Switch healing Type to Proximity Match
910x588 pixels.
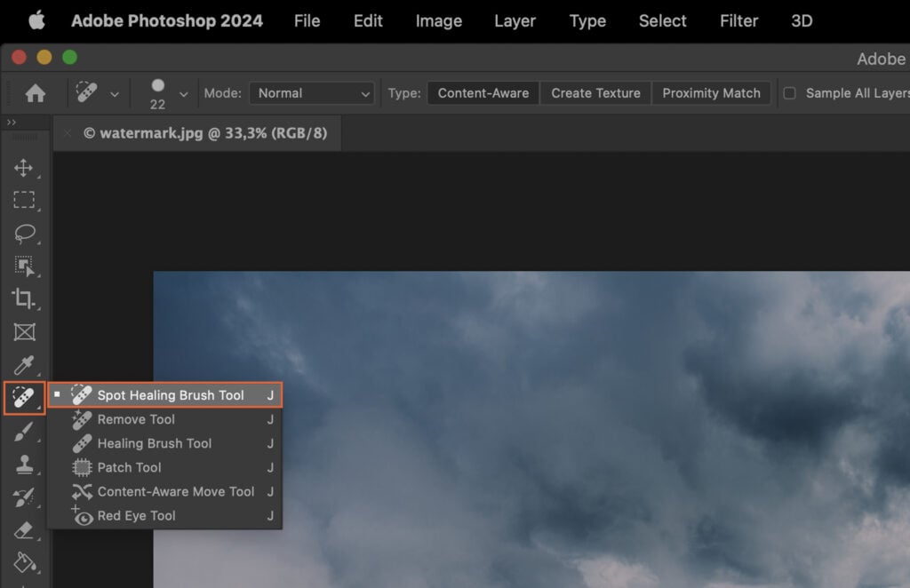pyautogui.click(x=711, y=92)
